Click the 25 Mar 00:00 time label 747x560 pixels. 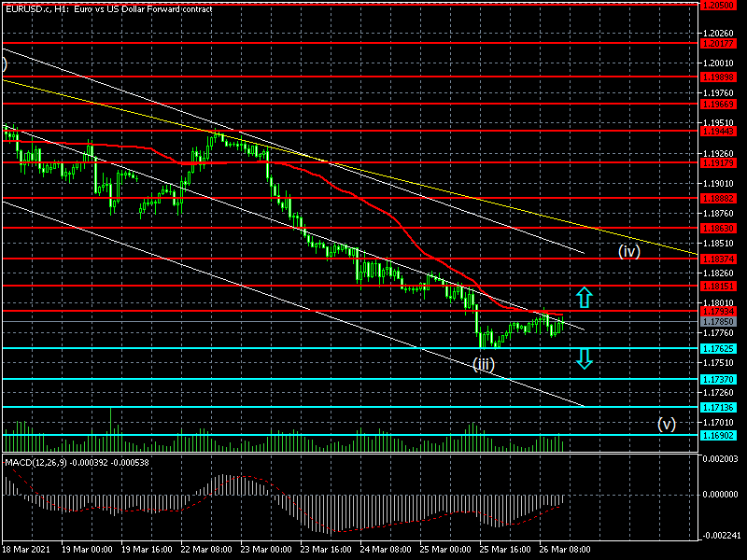coord(446,550)
